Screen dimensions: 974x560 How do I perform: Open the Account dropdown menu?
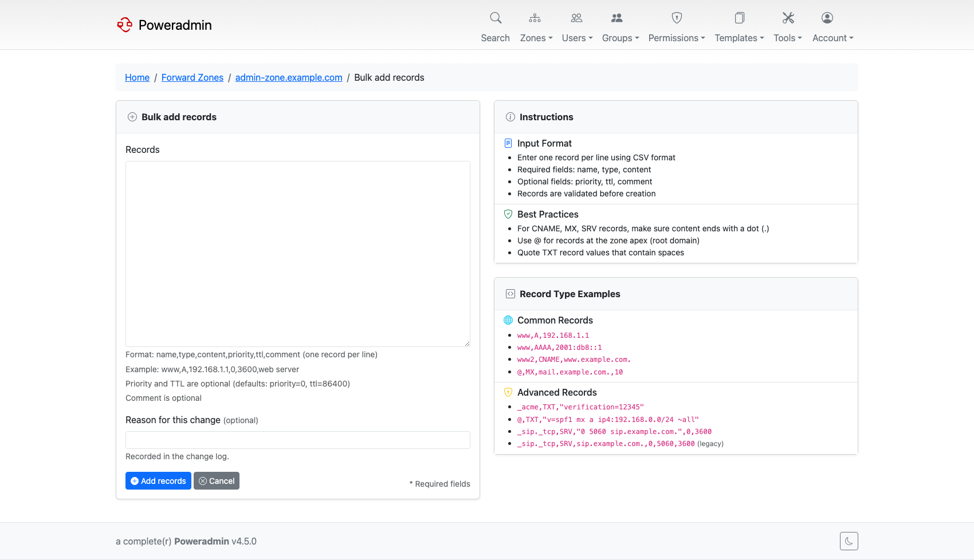coord(833,38)
